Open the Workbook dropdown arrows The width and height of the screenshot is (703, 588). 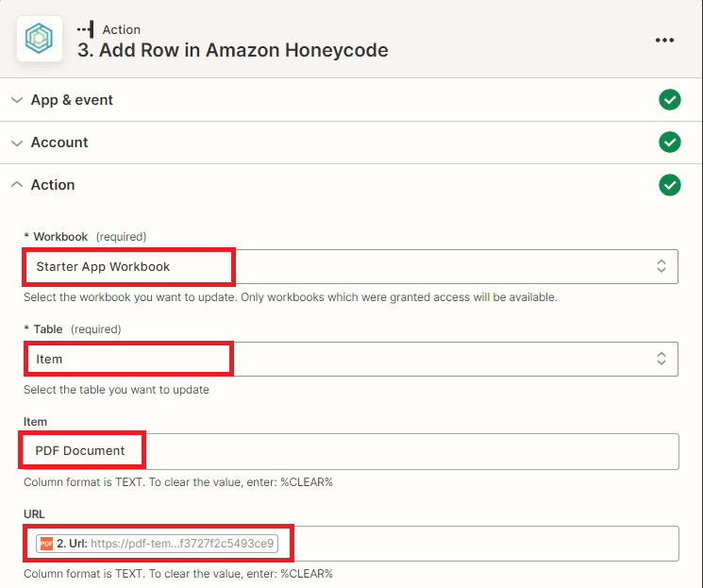[x=661, y=266]
